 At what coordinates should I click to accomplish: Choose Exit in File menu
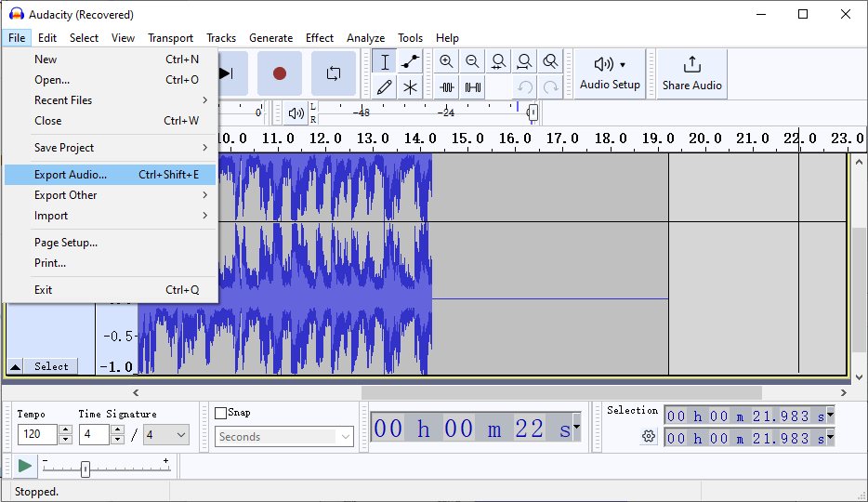pyautogui.click(x=110, y=289)
